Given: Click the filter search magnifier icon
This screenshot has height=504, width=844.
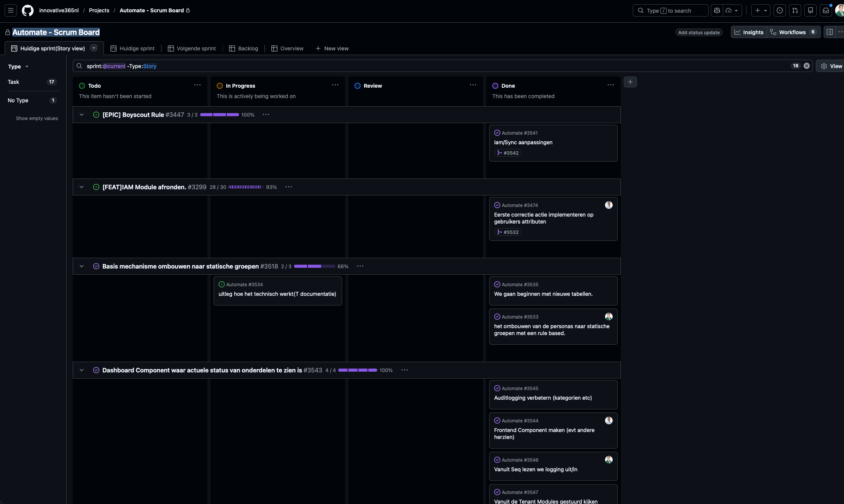Looking at the screenshot, I should coord(79,66).
